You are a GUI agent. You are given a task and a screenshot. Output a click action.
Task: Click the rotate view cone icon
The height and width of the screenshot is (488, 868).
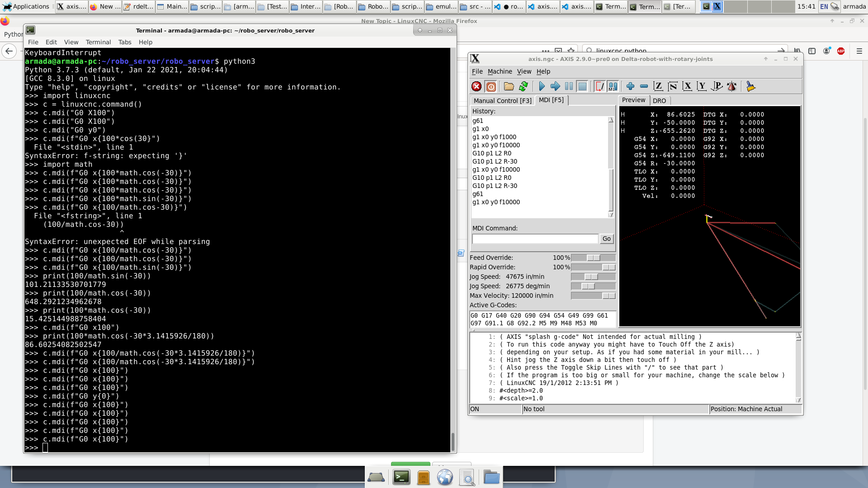coord(731,86)
